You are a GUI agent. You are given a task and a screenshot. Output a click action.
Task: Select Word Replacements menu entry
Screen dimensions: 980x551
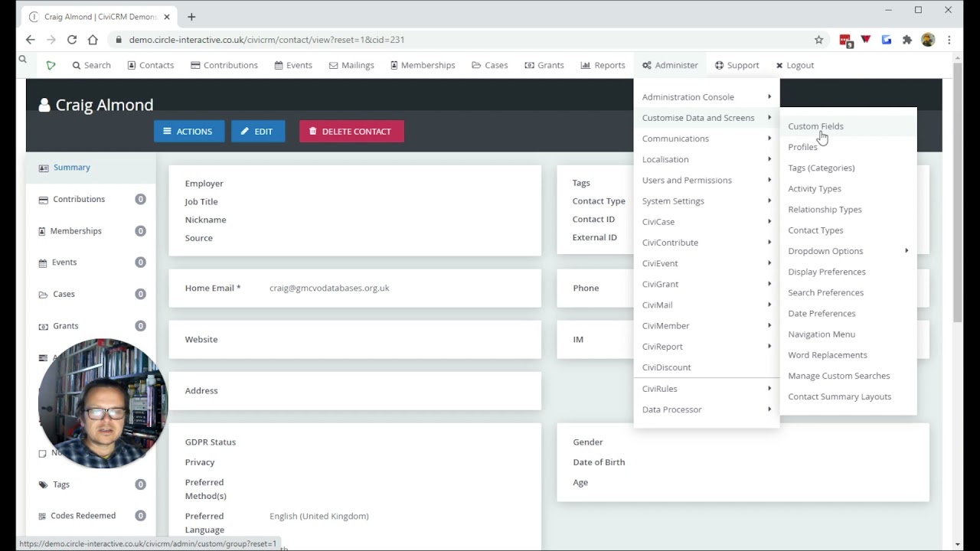coord(848,355)
